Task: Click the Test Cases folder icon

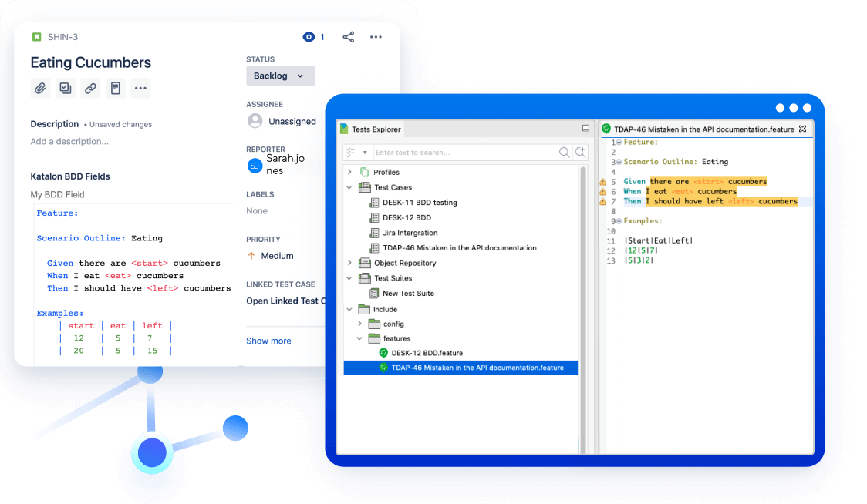Action: [x=364, y=187]
